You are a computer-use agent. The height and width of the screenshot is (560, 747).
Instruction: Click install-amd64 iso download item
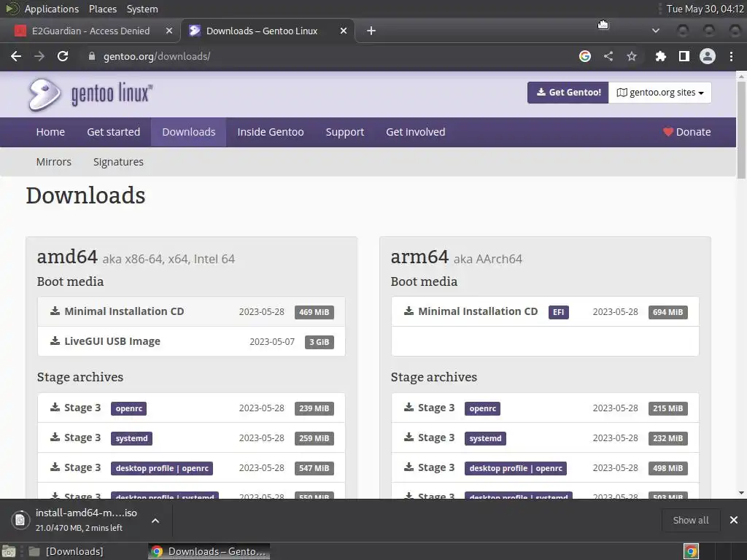(86, 520)
